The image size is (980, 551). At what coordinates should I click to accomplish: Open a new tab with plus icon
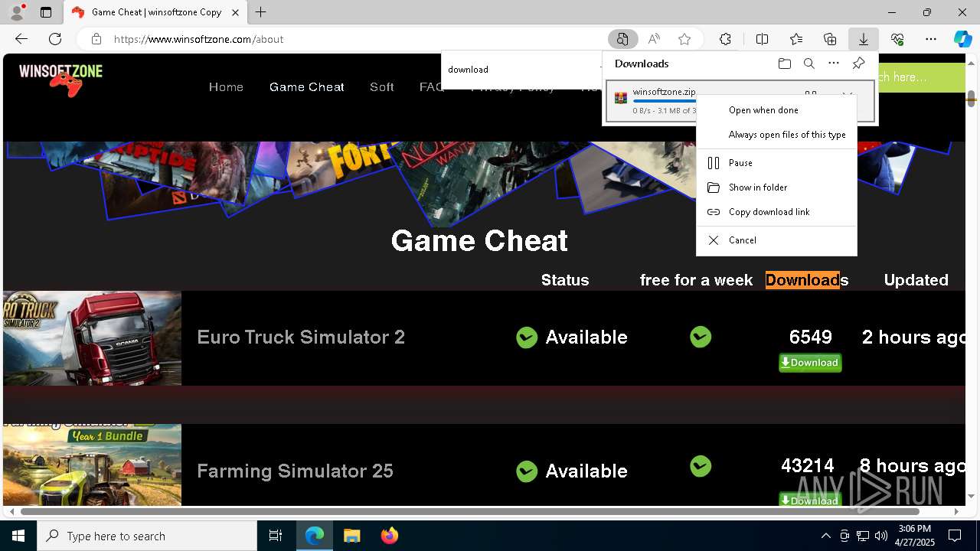click(x=261, y=12)
